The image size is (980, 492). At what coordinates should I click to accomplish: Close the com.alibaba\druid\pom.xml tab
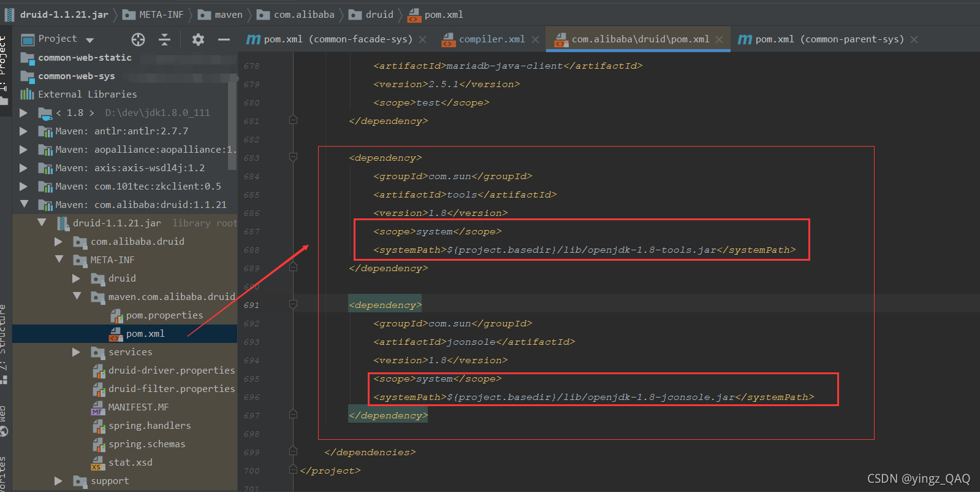tap(720, 39)
